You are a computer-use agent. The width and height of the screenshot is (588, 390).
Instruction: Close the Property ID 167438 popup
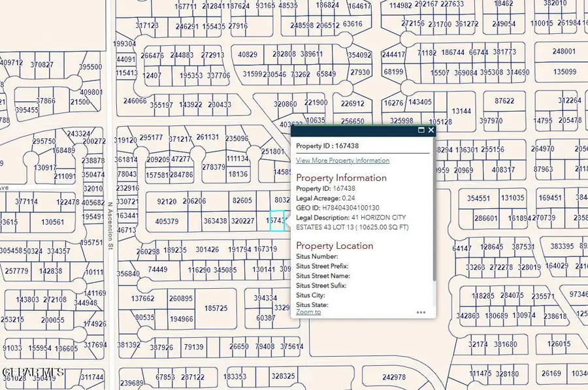431,130
